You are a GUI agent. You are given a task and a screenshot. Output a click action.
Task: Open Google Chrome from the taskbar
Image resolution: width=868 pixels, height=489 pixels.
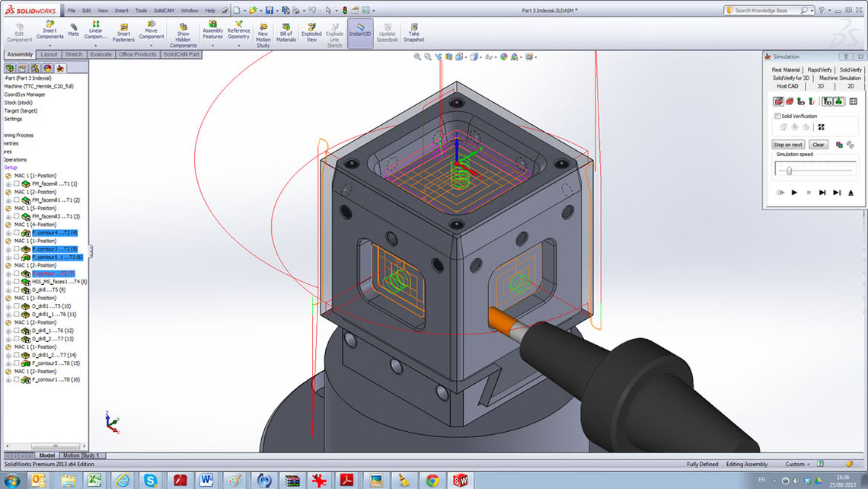pos(432,480)
